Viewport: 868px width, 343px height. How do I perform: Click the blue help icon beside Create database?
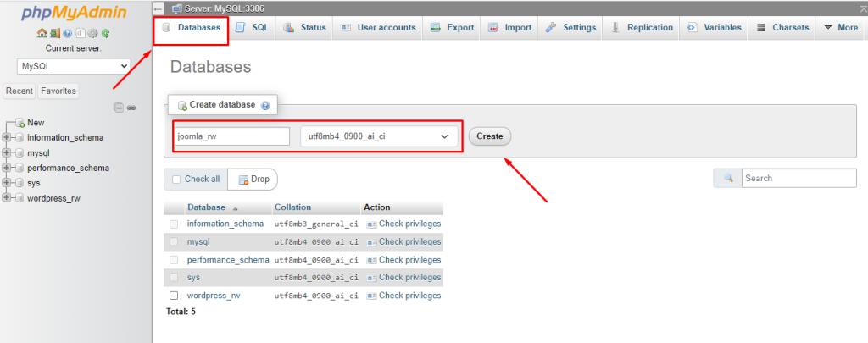click(x=265, y=105)
